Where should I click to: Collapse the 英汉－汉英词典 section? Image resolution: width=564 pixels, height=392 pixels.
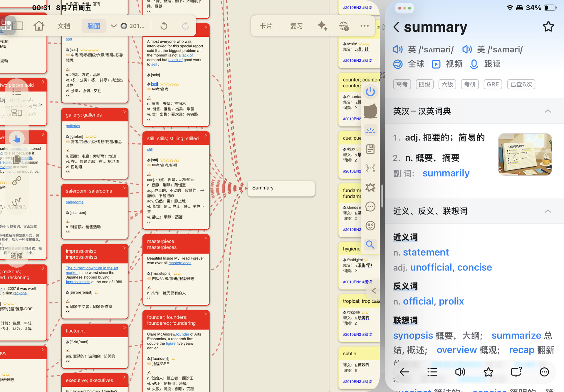click(x=548, y=111)
